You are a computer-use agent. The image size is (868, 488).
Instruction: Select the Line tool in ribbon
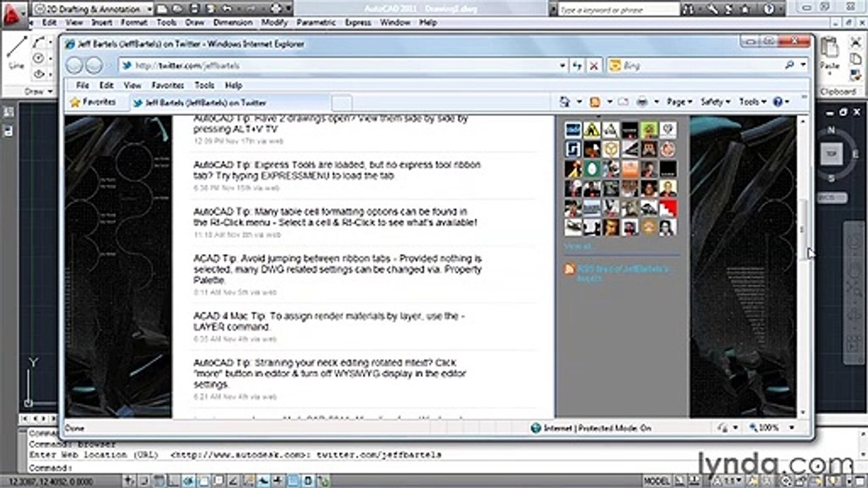click(x=16, y=53)
